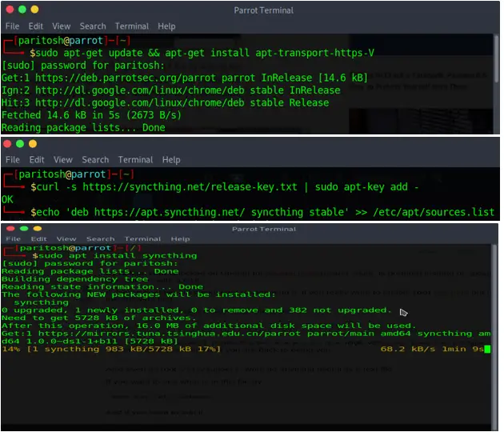The image size is (504, 436).
Task: Click the 'Building dependency tree' line
Action: (x=74, y=278)
